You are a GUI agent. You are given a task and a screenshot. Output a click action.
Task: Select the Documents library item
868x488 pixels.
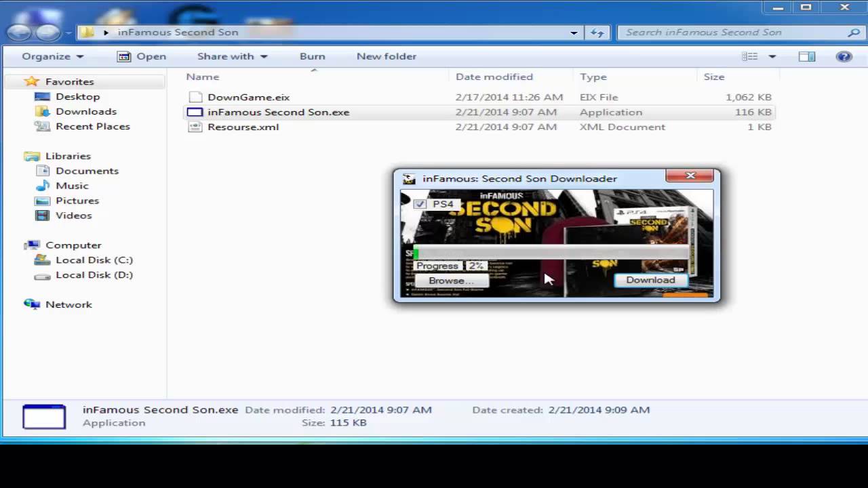click(x=87, y=171)
